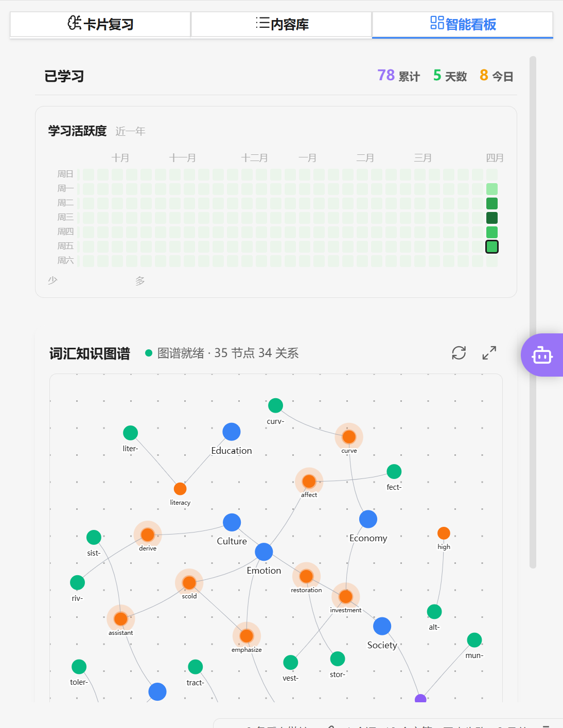Select the green 'liter-' root node
563x728 pixels.
click(x=131, y=433)
